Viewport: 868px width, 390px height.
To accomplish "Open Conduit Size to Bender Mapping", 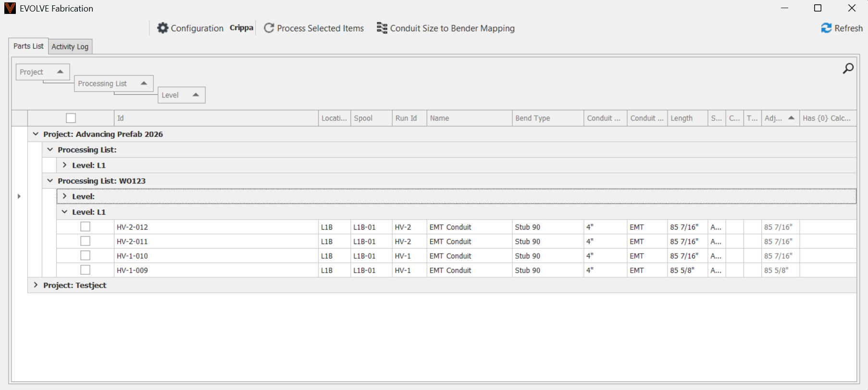I will point(446,28).
